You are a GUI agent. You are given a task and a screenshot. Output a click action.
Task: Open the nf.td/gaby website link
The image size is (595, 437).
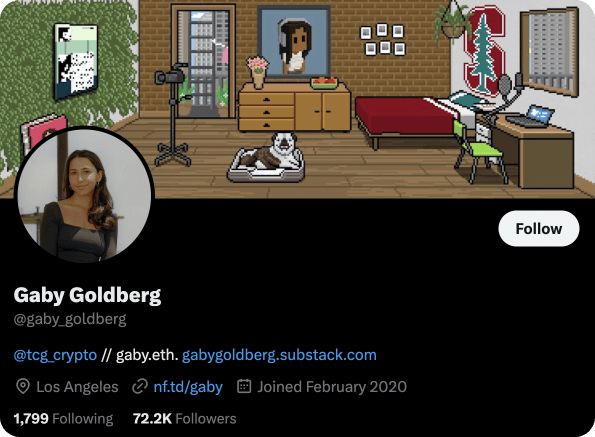(x=188, y=387)
